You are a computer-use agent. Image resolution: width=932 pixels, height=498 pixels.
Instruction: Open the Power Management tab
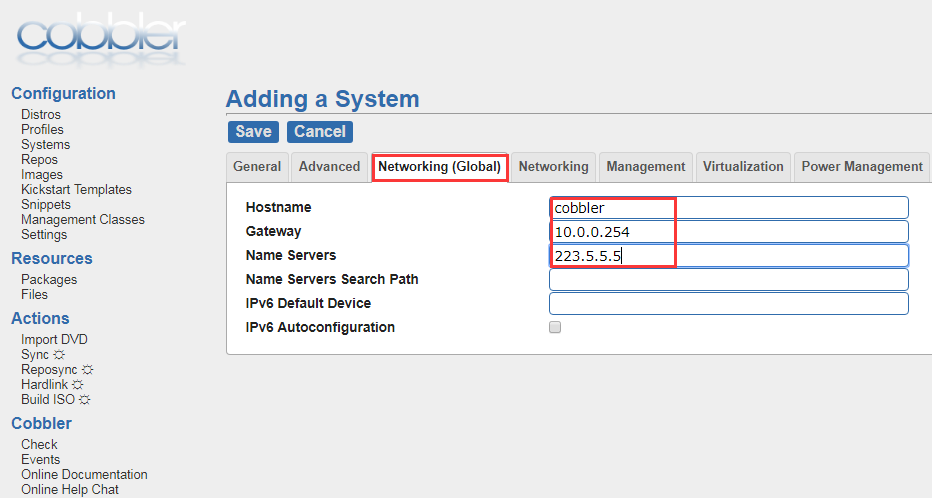(862, 166)
